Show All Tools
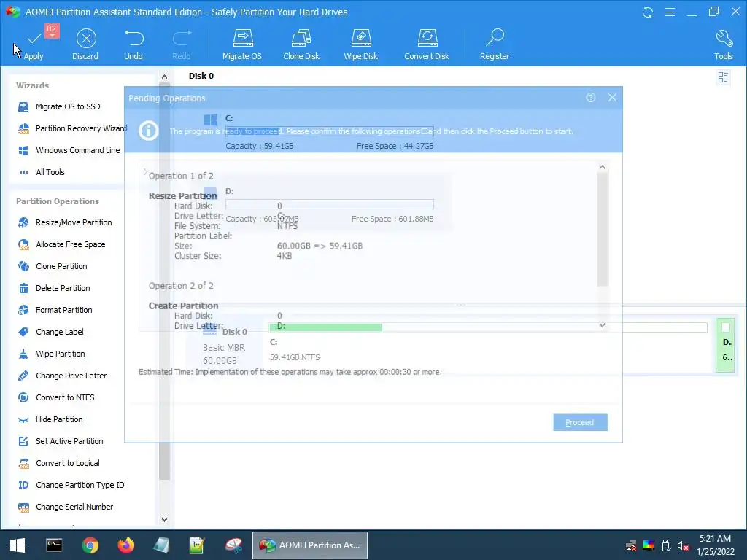 pos(41,172)
